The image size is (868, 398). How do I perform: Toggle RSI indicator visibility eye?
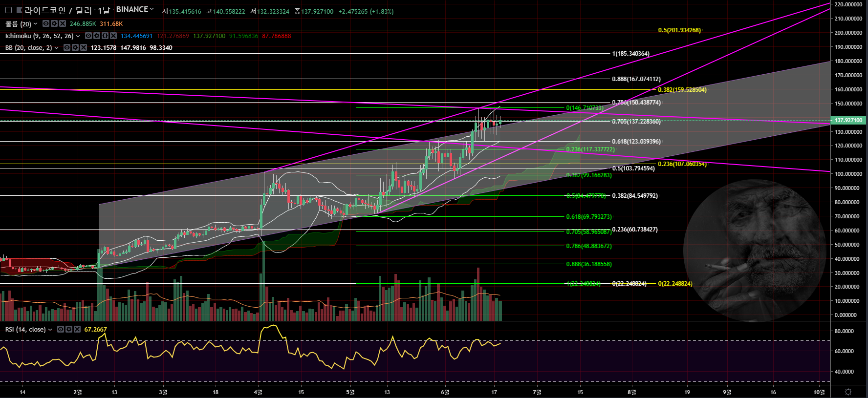(x=61, y=329)
